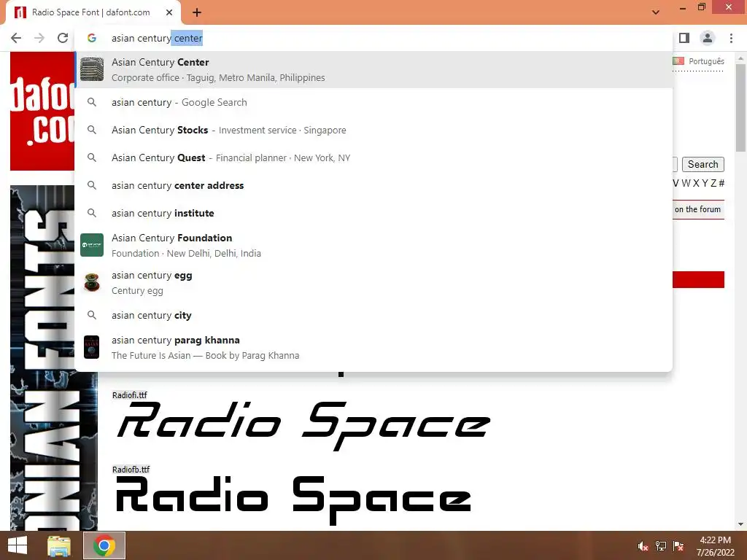Click the Radiofb.ttf file label
This screenshot has width=747, height=560.
coord(131,470)
